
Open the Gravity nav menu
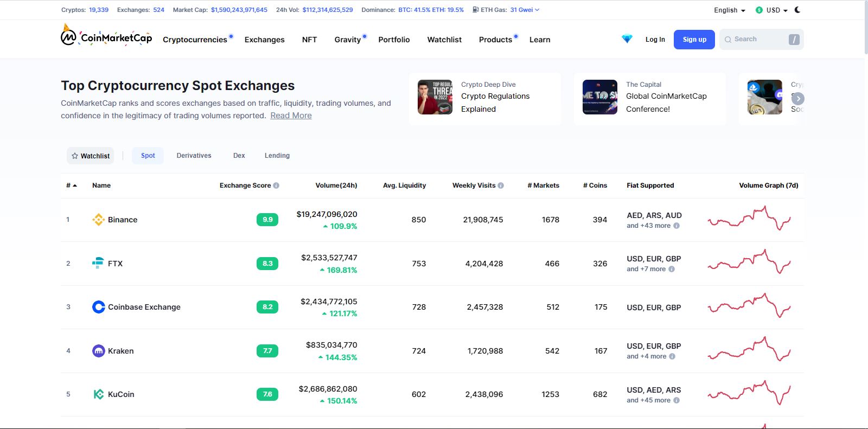[x=348, y=40]
